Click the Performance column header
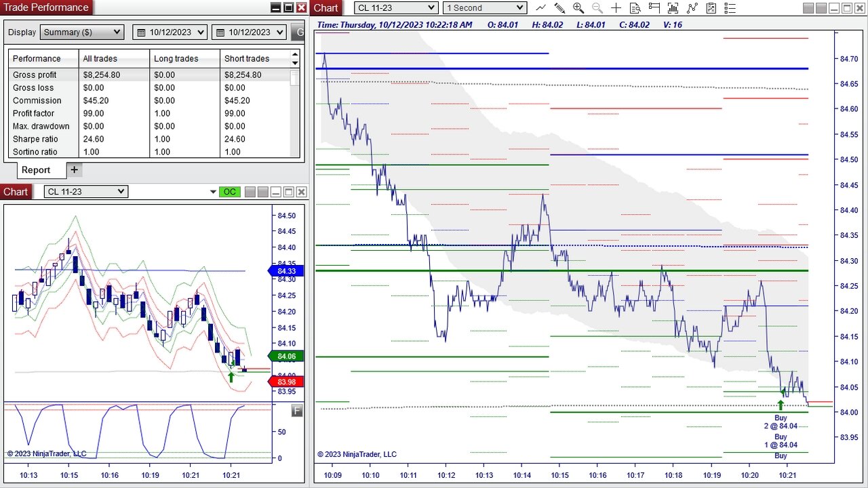The width and height of the screenshot is (868, 488). [43, 58]
